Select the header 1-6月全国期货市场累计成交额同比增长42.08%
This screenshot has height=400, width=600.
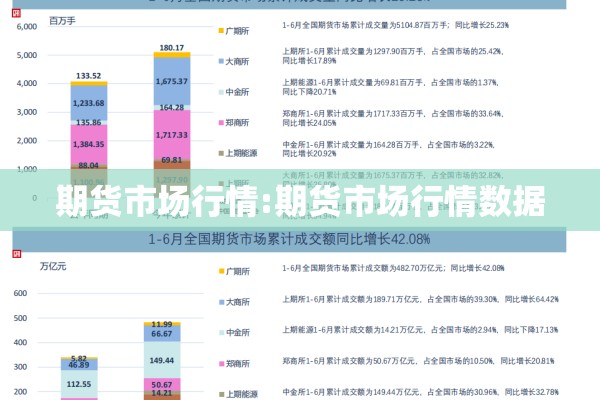pos(289,239)
